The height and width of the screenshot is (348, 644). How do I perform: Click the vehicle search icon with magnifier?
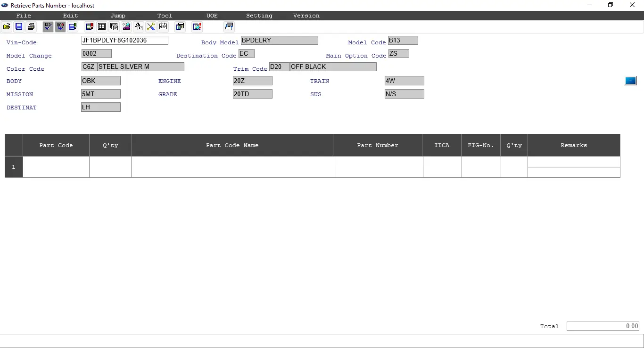[126, 26]
